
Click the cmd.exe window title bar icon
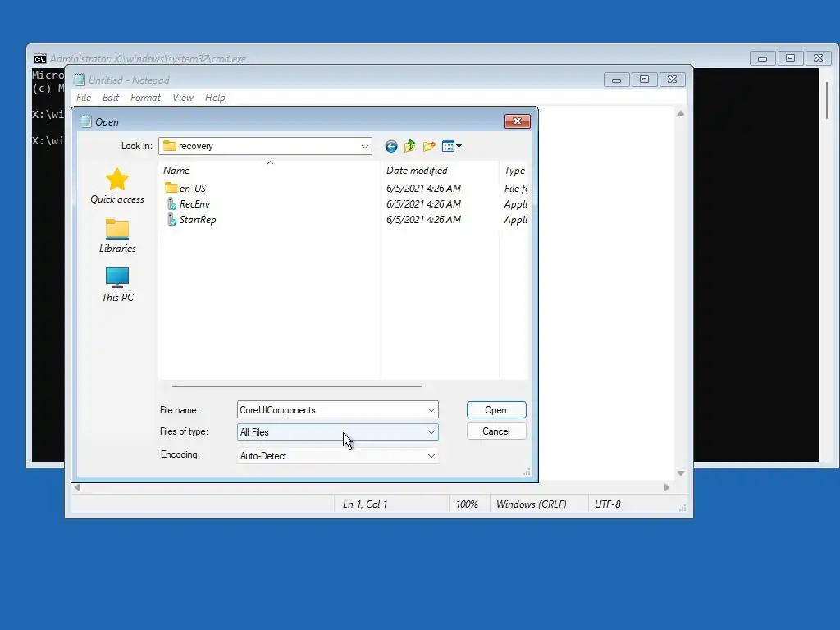[40, 58]
